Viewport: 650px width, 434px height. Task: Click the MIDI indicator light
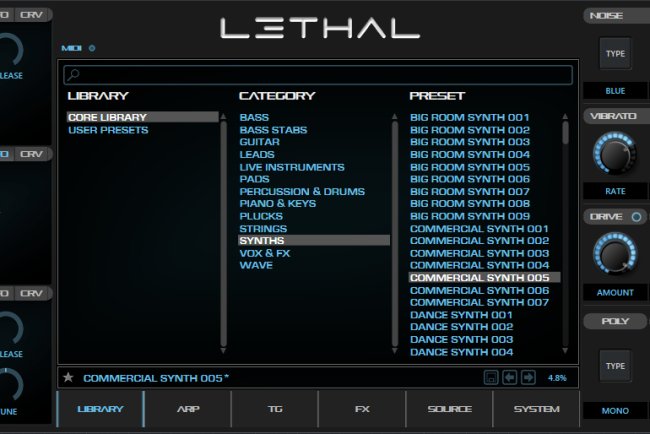click(92, 48)
